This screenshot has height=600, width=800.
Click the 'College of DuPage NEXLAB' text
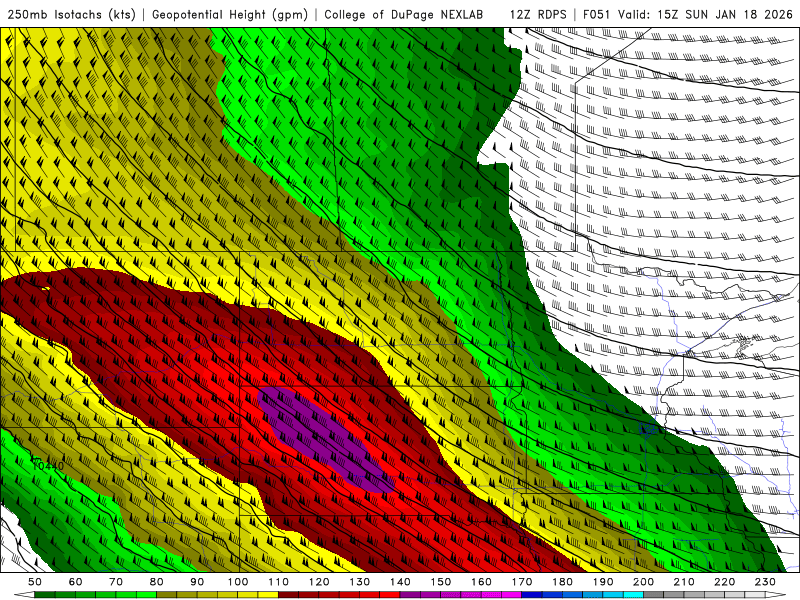click(x=404, y=14)
